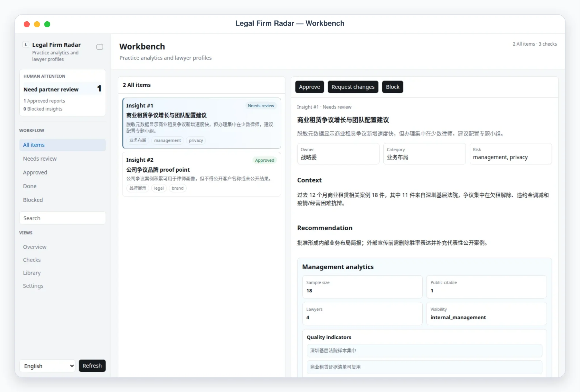
Task: Toggle the sidebar collapse icon
Action: [x=99, y=47]
